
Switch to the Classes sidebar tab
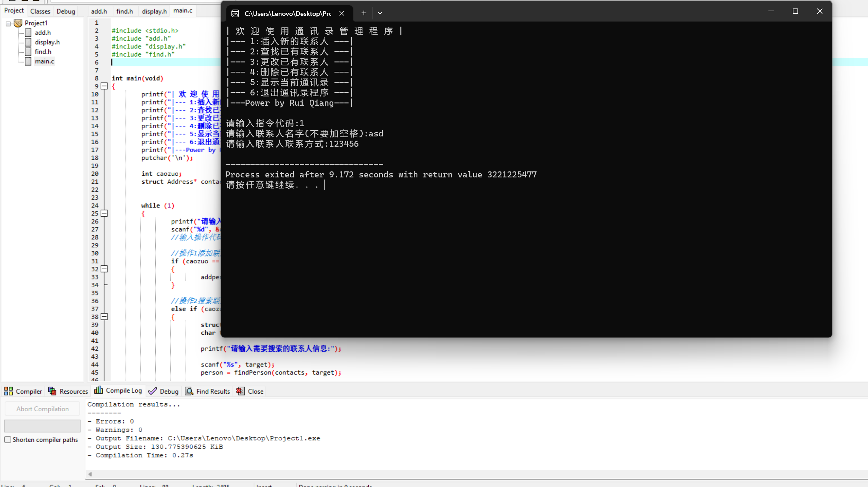point(40,11)
